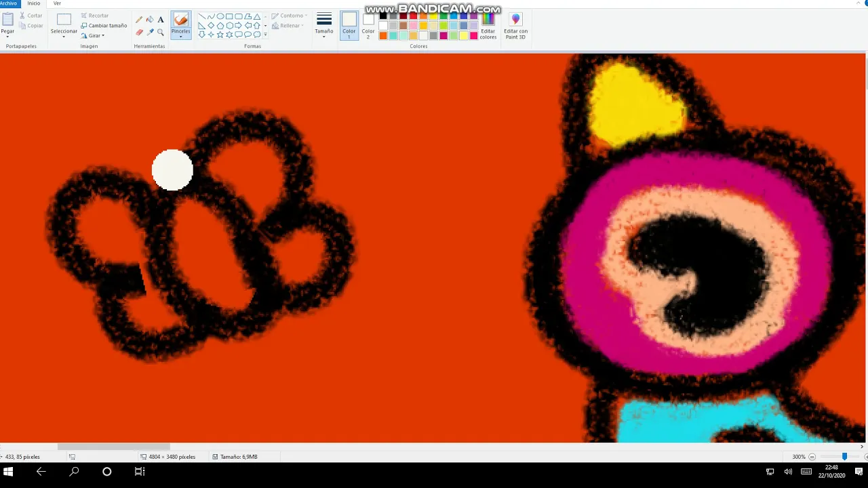Open Windows taskbar search

coord(74,472)
